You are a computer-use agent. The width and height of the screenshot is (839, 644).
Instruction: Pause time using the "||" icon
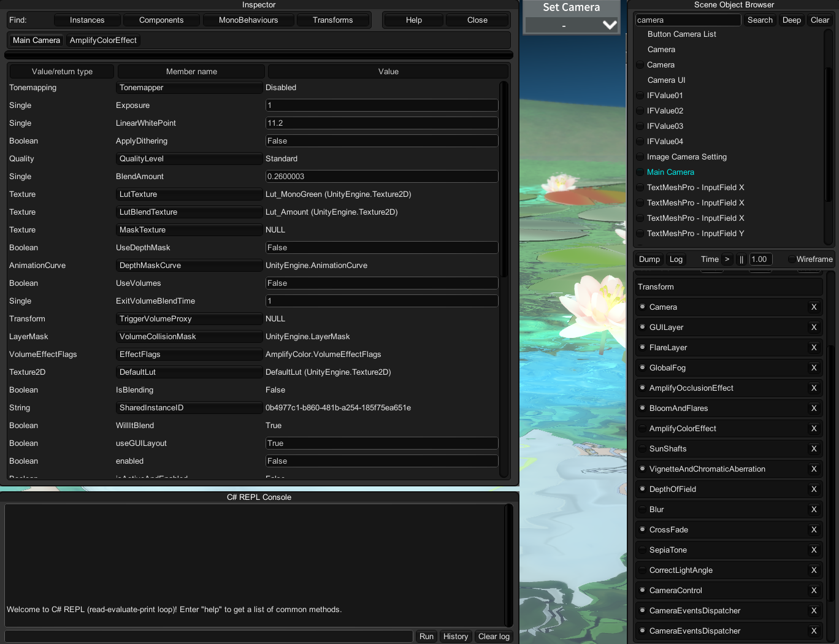pos(741,259)
